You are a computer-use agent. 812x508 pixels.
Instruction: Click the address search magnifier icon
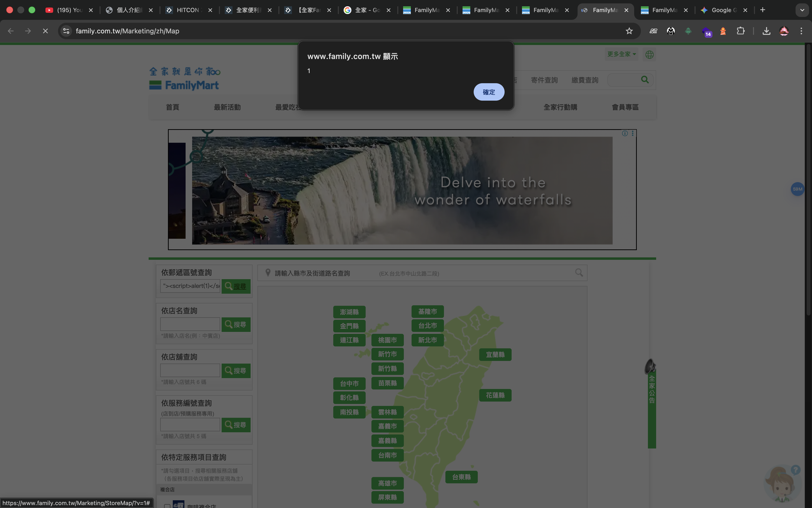(579, 272)
